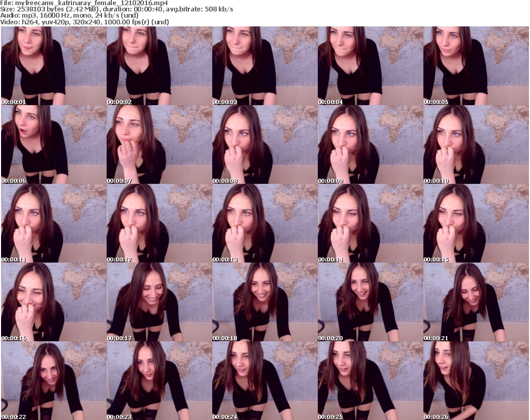The image size is (530, 420).
Task: Choose the frame stamped 00:00:17
Action: (159, 302)
